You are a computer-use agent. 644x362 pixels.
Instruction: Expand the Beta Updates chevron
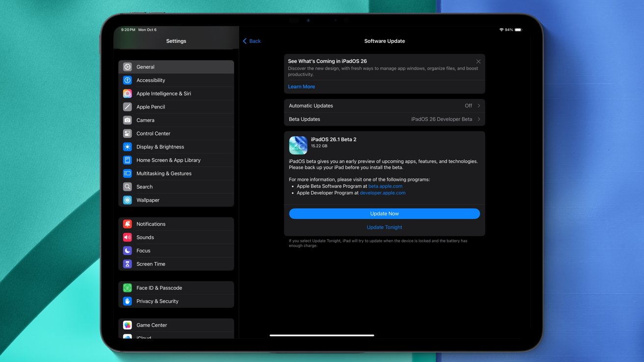[479, 119]
